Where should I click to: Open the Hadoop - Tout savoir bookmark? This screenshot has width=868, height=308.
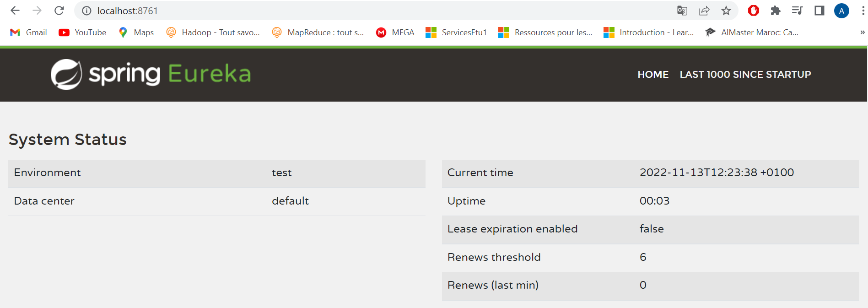(214, 32)
